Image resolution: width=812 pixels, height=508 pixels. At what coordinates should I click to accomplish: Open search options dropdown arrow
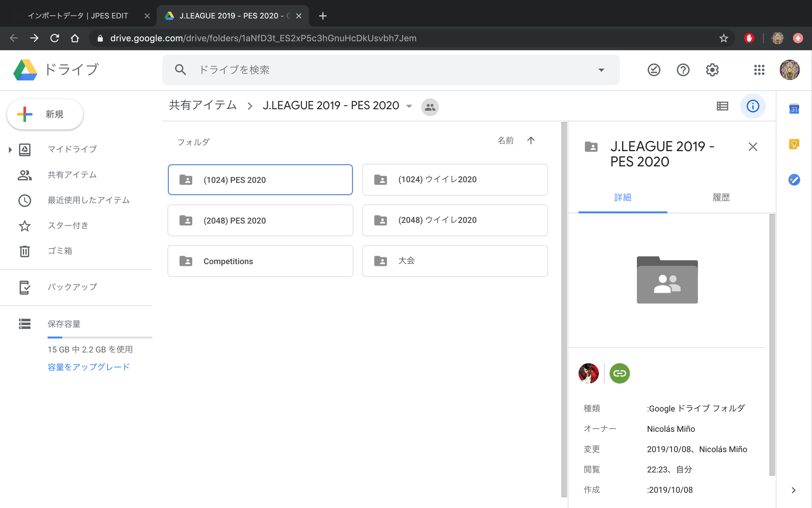pyautogui.click(x=601, y=70)
